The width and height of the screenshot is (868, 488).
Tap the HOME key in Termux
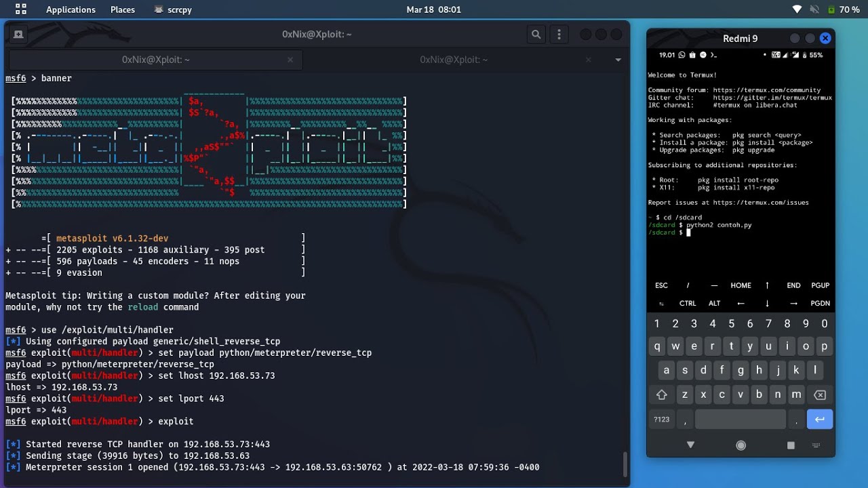(741, 285)
